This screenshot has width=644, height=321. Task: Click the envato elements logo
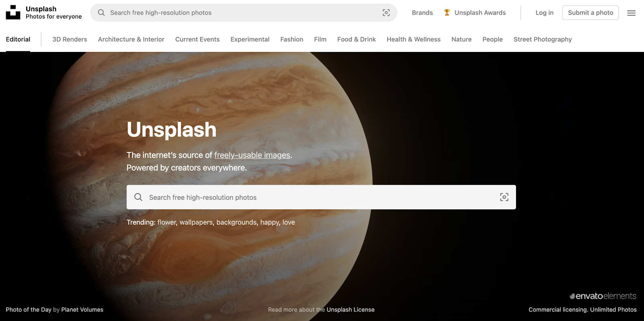(x=603, y=296)
